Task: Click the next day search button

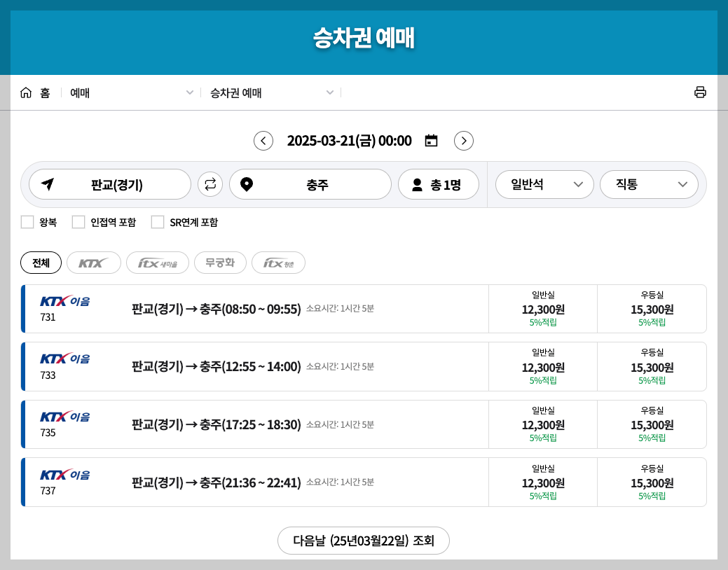Action: click(364, 540)
